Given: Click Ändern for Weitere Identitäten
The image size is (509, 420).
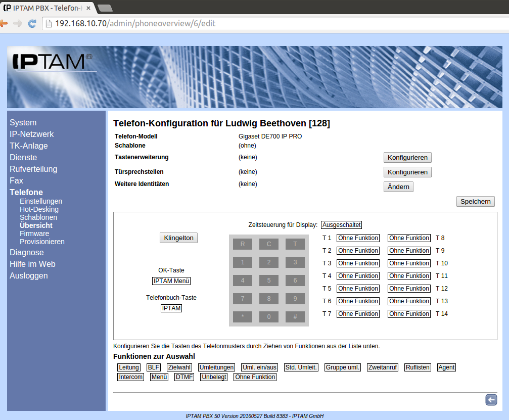Looking at the screenshot, I should click(398, 186).
